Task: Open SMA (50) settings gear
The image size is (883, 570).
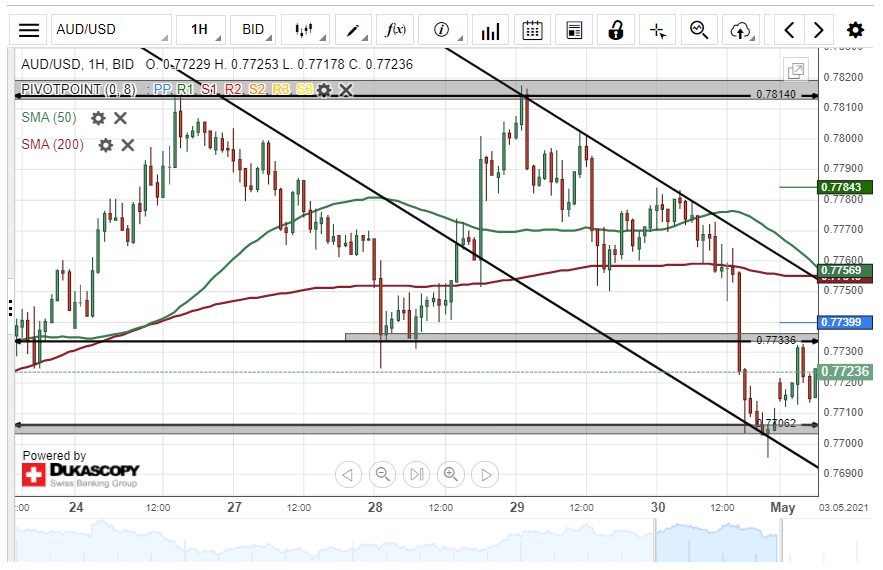Action: point(98,118)
